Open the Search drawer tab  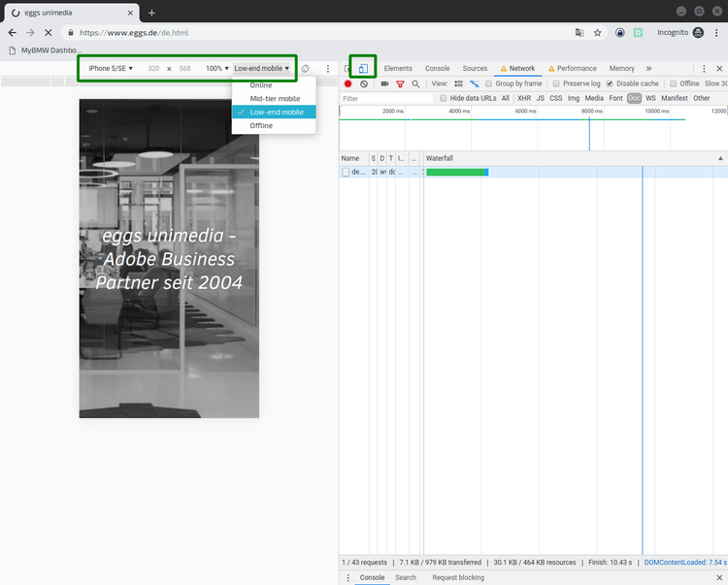(x=406, y=577)
